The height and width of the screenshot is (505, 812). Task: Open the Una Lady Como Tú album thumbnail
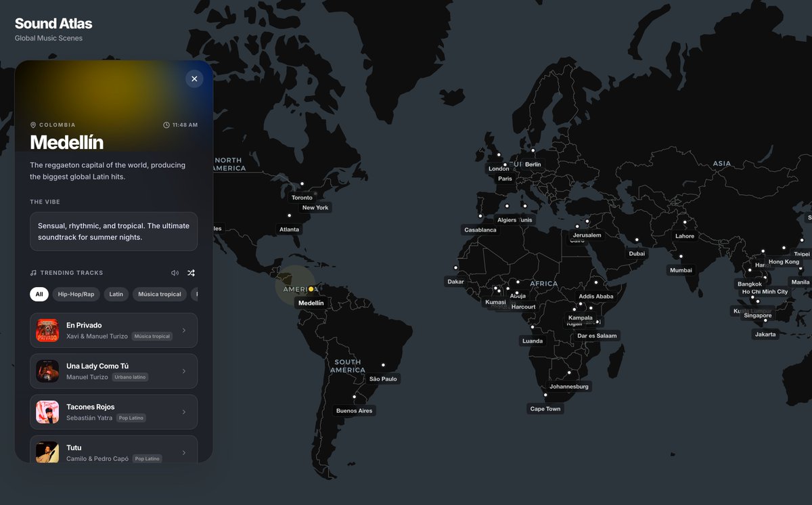(47, 371)
